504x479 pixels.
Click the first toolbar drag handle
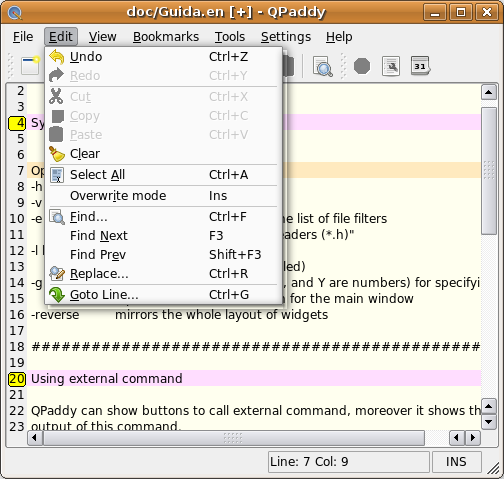pyautogui.click(x=11, y=66)
